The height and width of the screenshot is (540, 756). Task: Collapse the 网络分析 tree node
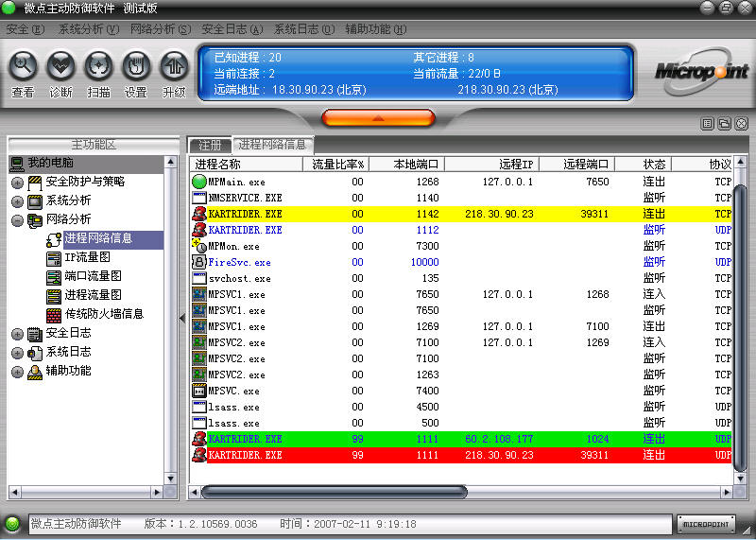point(17,220)
